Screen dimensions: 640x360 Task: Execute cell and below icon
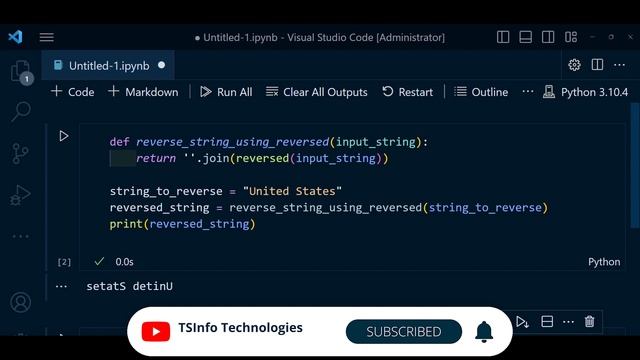[x=522, y=322]
